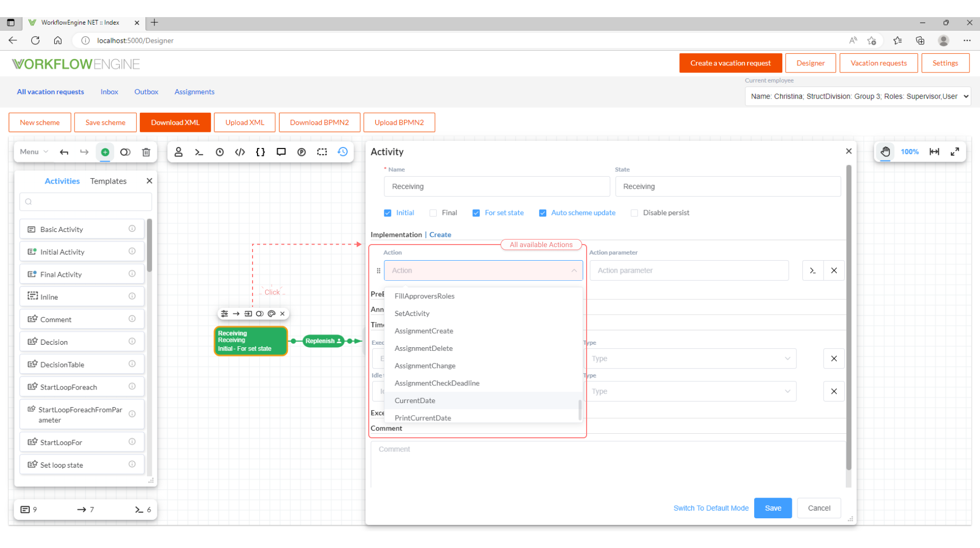Image resolution: width=980 pixels, height=548 pixels.
Task: Open the Code actions angle-brackets icon
Action: tap(240, 152)
